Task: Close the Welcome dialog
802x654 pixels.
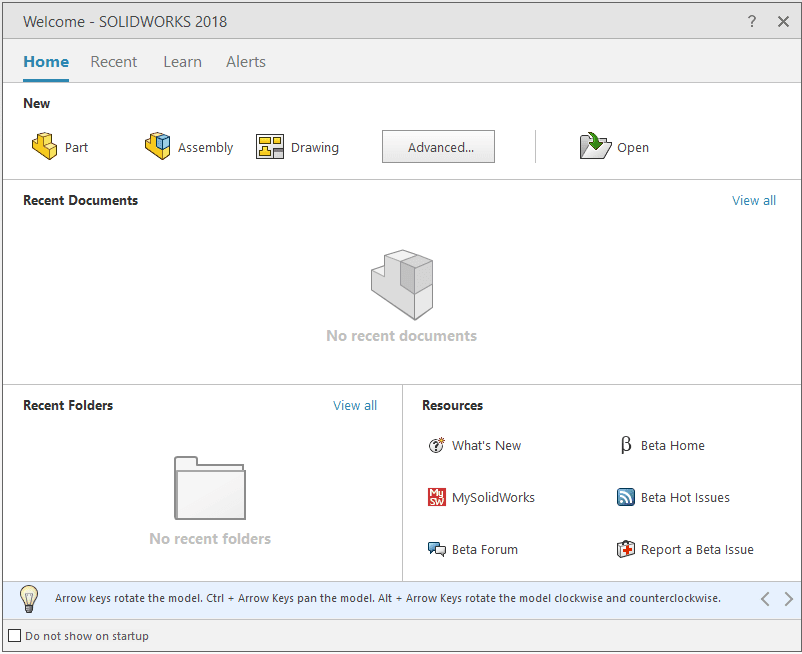Action: 783,21
